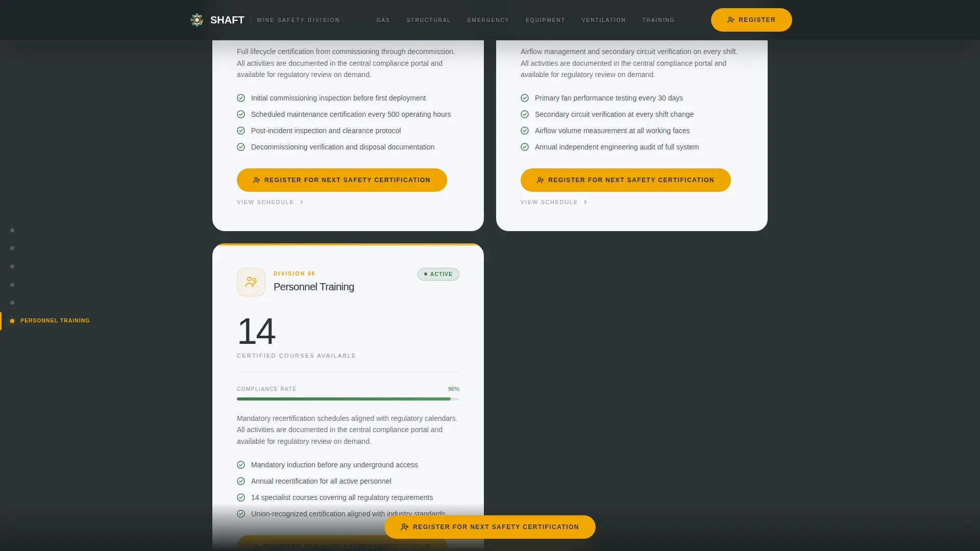Select the Equipment nav link
This screenshot has width=980, height=551.
[x=546, y=20]
